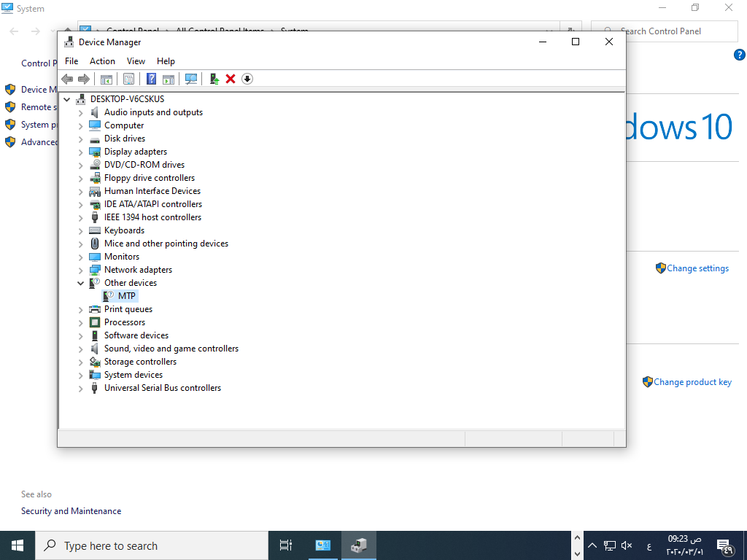Click the Audio inputs and outputs speaker icon

point(95,112)
